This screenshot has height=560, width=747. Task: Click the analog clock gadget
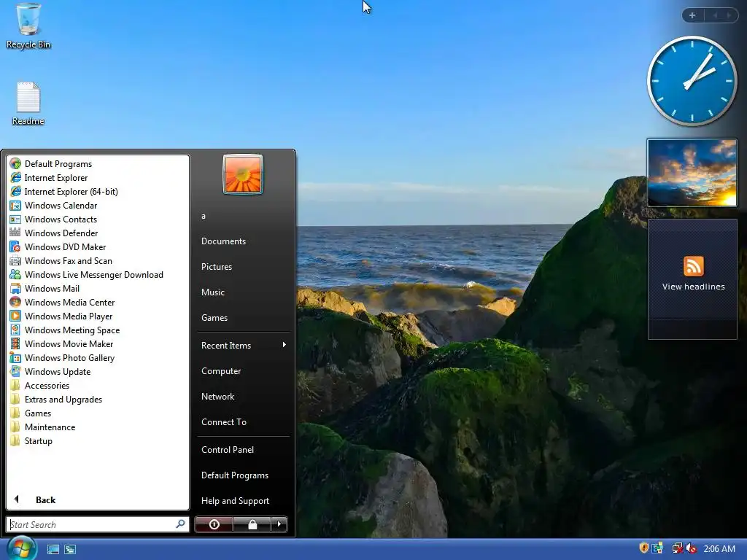(x=692, y=81)
